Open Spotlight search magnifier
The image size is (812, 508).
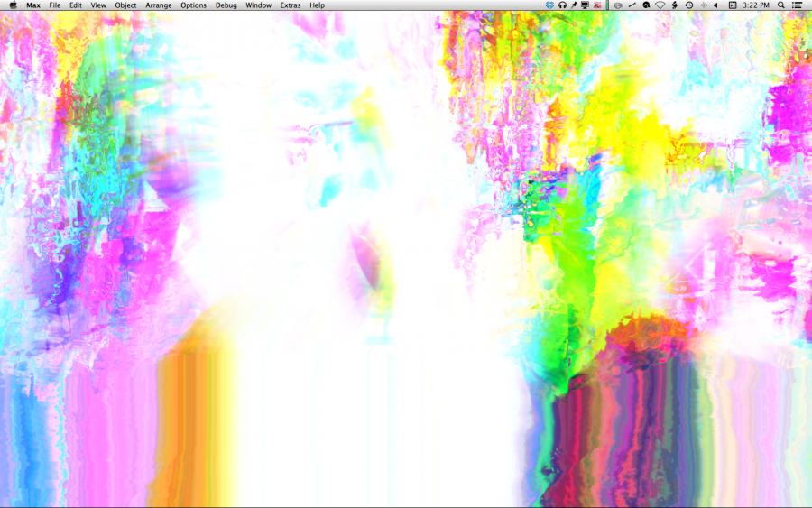click(781, 5)
